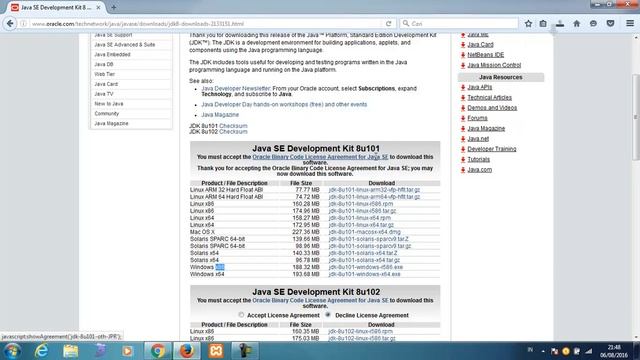The height and width of the screenshot is (360, 640).
Task: Open bookmarks list icon in toolbar
Action: coord(543,24)
